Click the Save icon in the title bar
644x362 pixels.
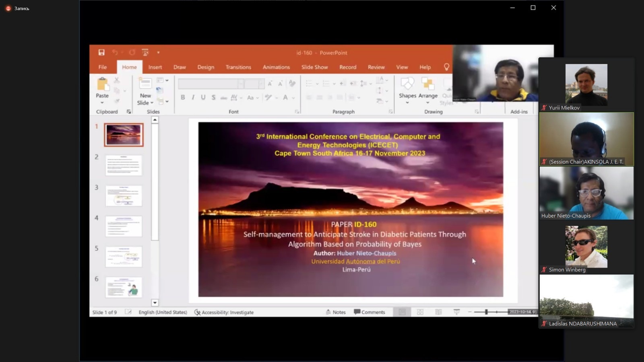pos(101,53)
